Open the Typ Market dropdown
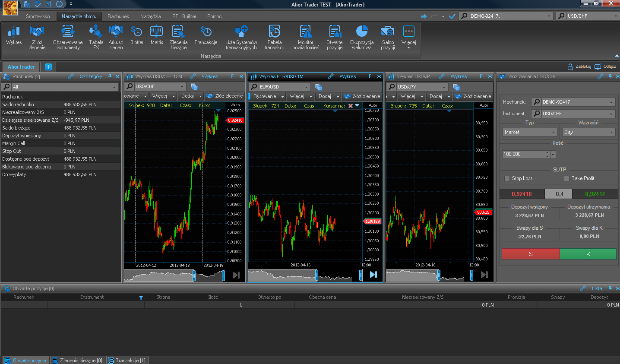Image resolution: width=620 pixels, height=364 pixels. pos(530,132)
